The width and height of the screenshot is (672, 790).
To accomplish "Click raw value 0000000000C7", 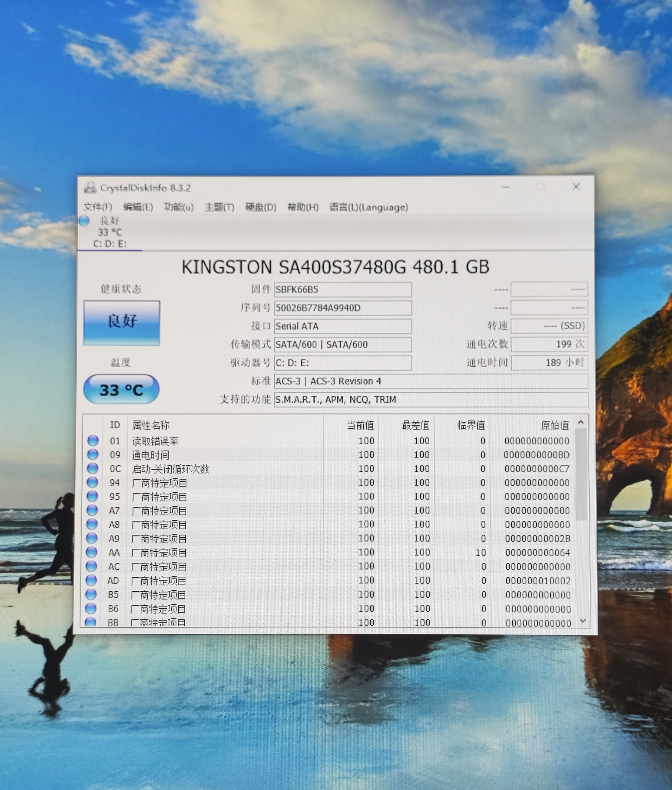I will [x=537, y=468].
